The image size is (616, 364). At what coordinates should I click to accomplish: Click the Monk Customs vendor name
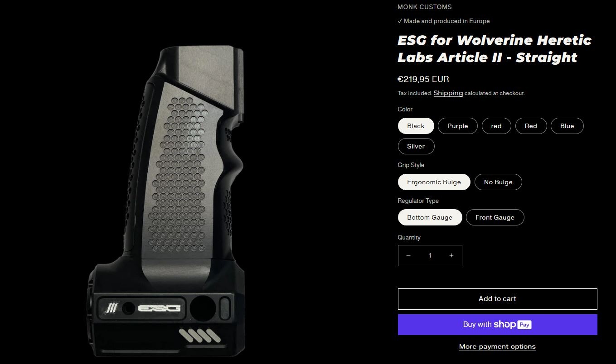pyautogui.click(x=425, y=7)
